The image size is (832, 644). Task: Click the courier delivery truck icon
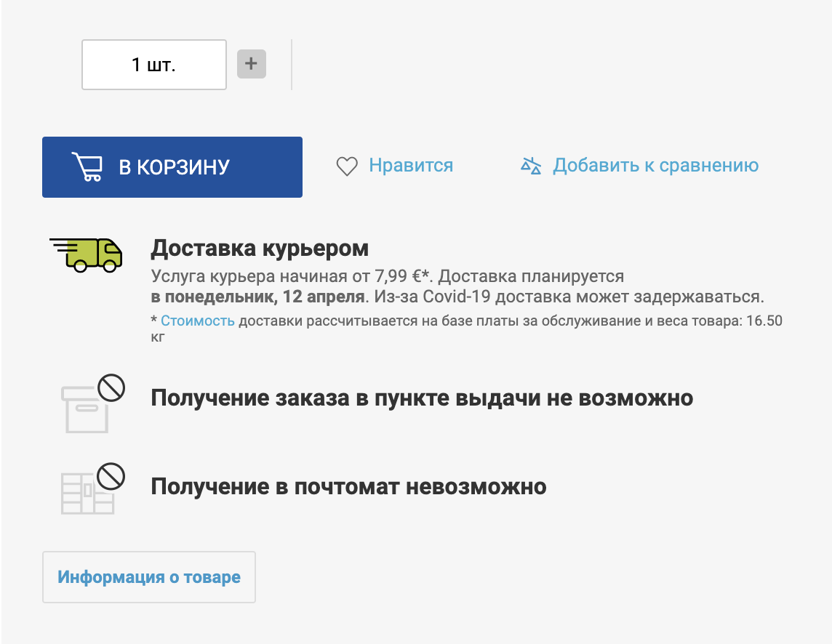[x=86, y=255]
